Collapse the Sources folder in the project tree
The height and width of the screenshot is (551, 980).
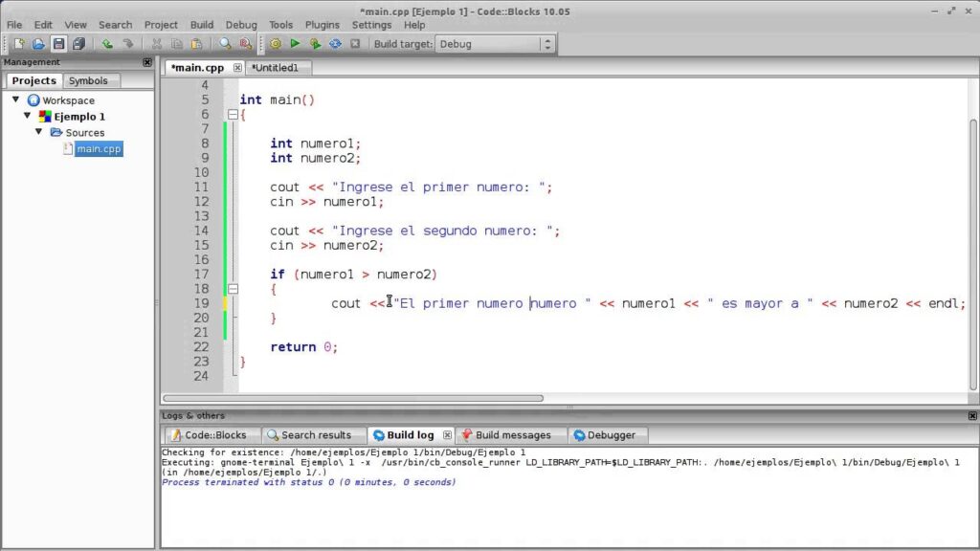point(39,132)
